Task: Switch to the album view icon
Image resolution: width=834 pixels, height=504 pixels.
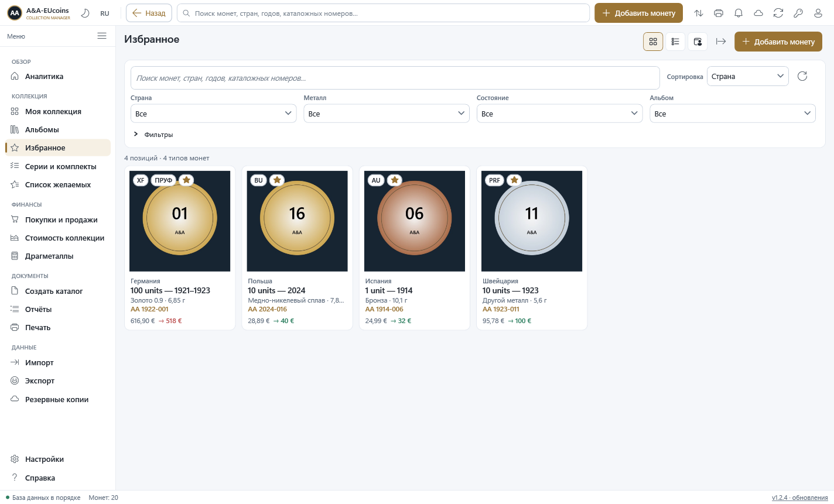Action: click(698, 42)
